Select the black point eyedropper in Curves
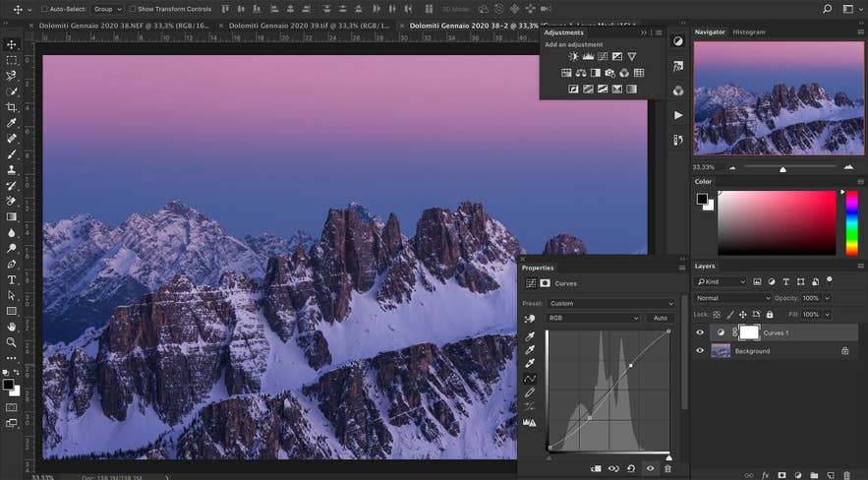The width and height of the screenshot is (868, 480). (530, 336)
